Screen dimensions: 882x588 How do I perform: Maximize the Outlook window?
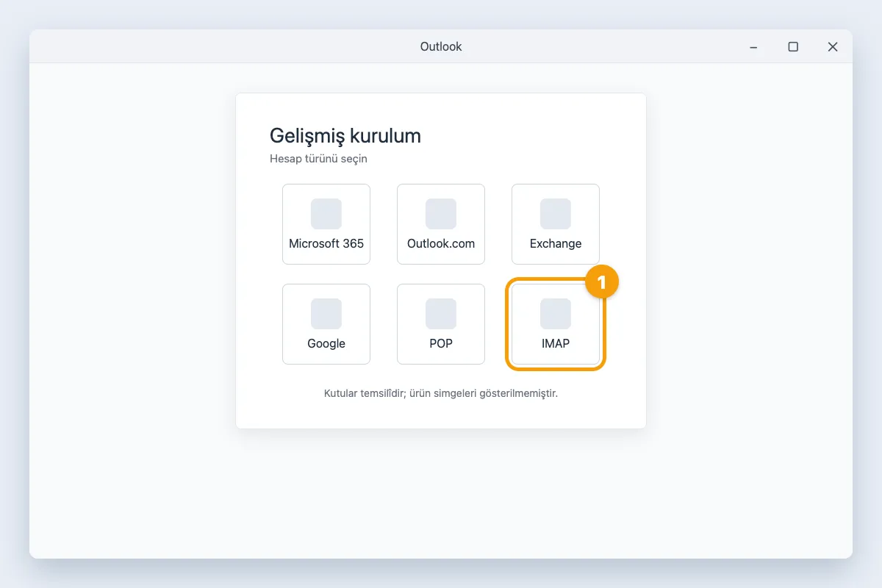coord(793,46)
